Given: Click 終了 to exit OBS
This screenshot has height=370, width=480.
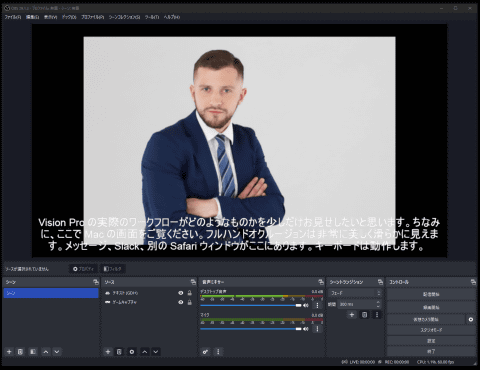Looking at the screenshot, I should (431, 351).
